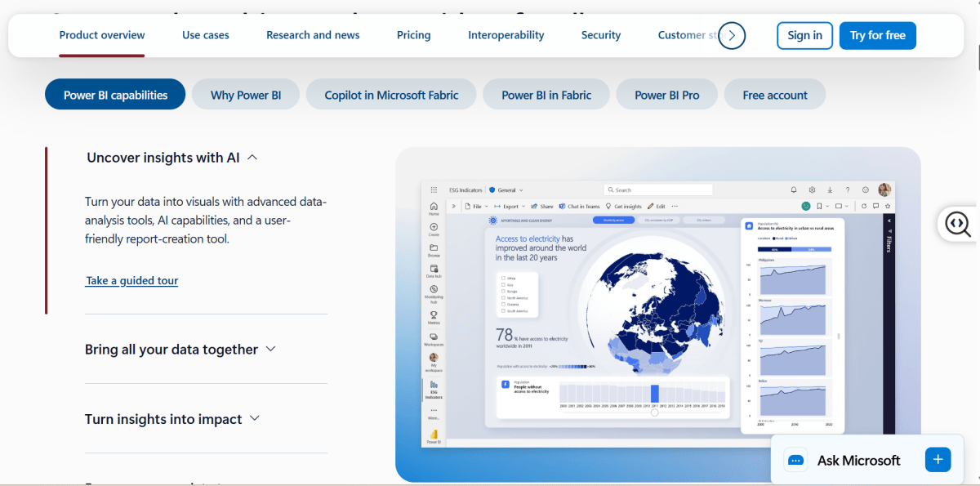This screenshot has height=486, width=980.
Task: Open Workspaces in the Power BI sidebar
Action: [434, 339]
